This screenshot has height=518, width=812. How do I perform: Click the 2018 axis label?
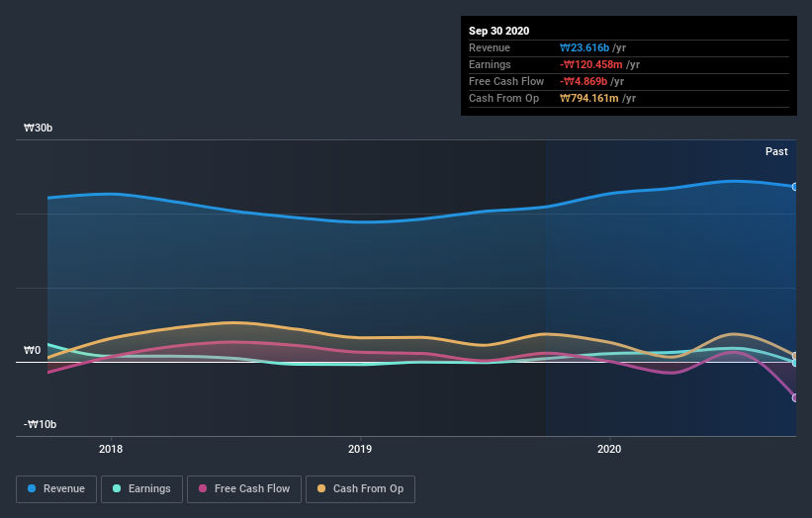tap(111, 449)
